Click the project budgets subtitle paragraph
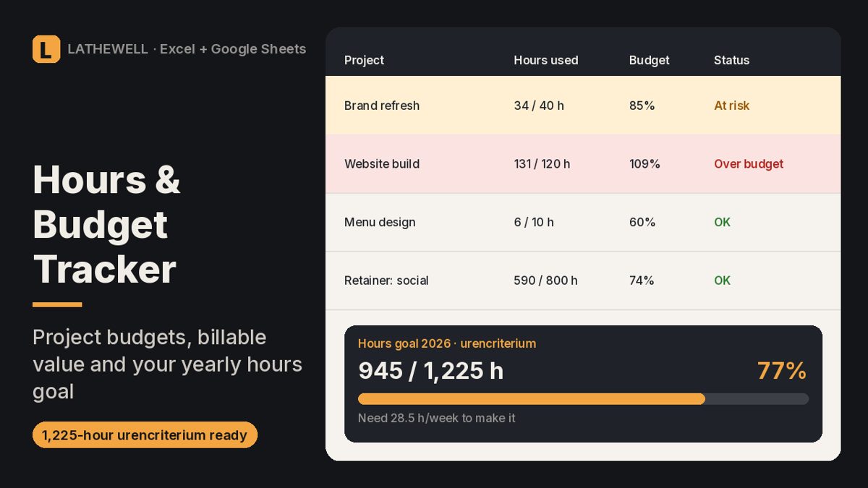Viewport: 868px width, 488px height. [167, 364]
